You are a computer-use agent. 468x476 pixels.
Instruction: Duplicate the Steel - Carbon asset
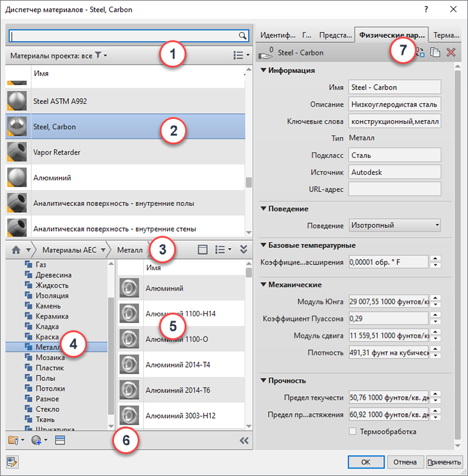point(435,52)
